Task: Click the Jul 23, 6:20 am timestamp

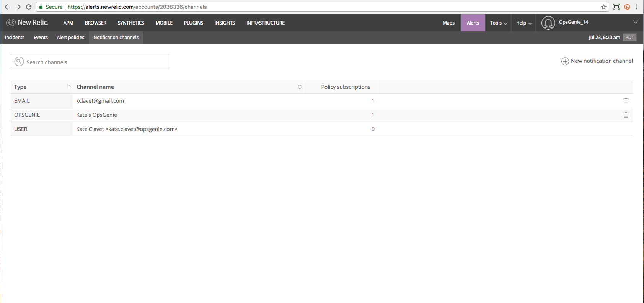Action: pyautogui.click(x=604, y=38)
